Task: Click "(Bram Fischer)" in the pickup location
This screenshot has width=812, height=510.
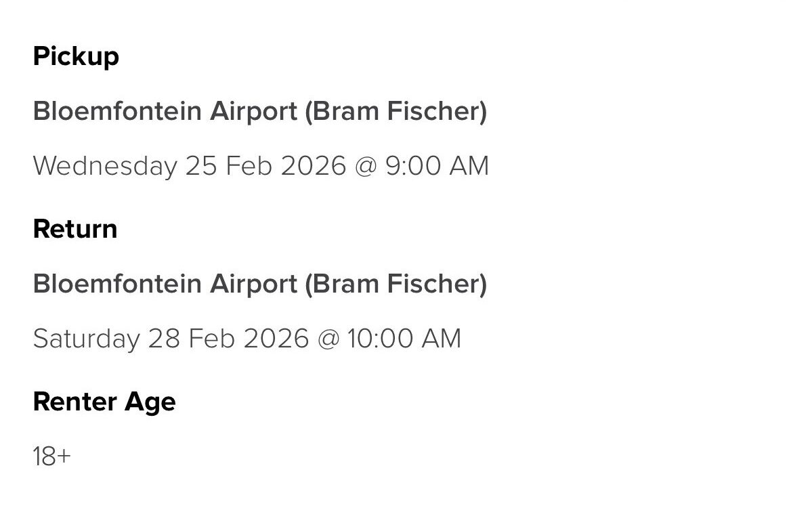Action: coord(396,112)
